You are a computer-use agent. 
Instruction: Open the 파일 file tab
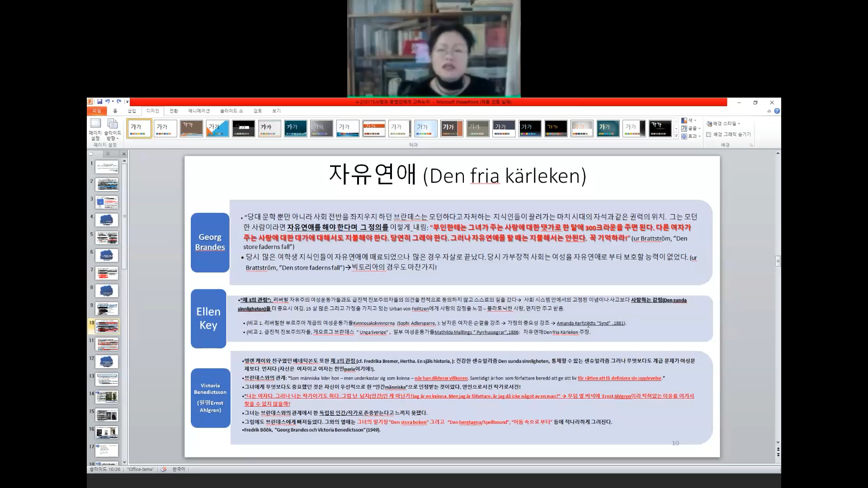(x=97, y=111)
